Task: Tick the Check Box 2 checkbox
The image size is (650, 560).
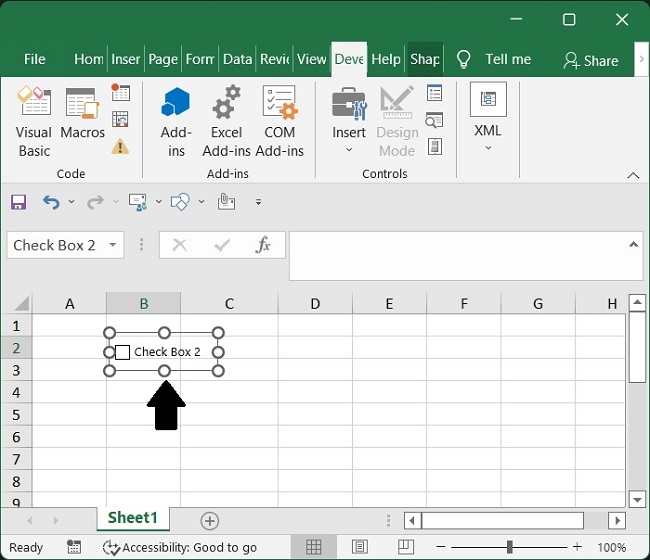Action: point(122,352)
